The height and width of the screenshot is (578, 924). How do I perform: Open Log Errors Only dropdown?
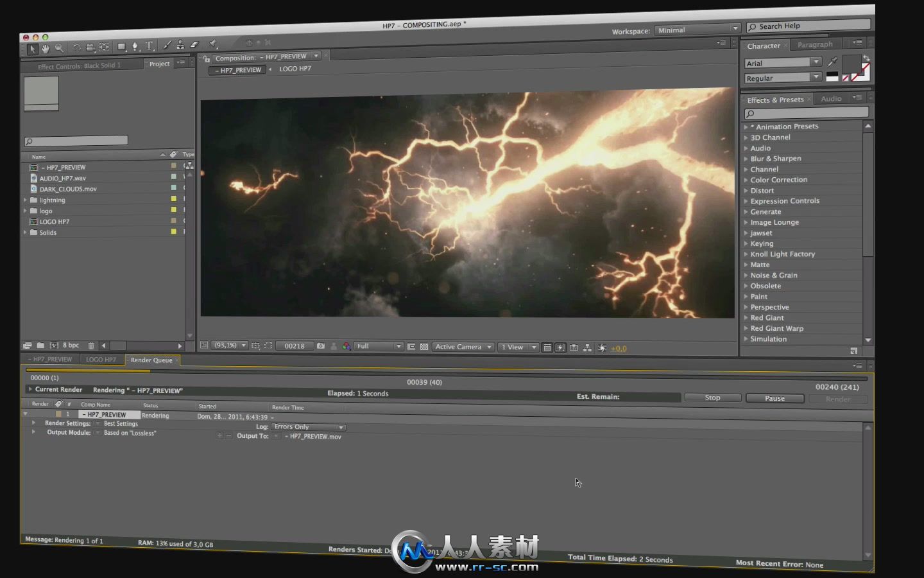coord(309,427)
